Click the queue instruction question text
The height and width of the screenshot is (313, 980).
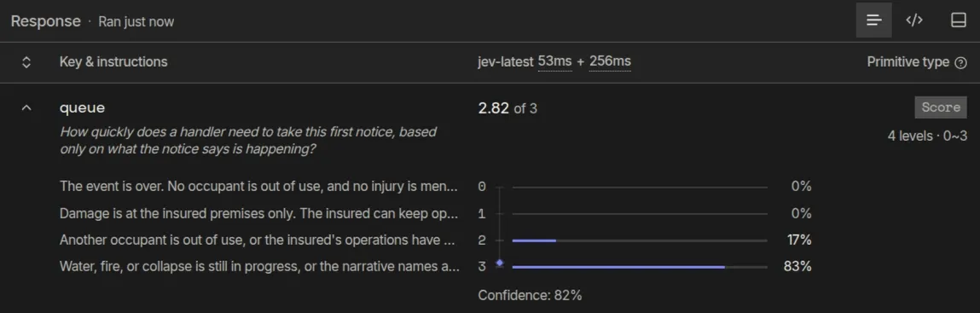coord(248,142)
